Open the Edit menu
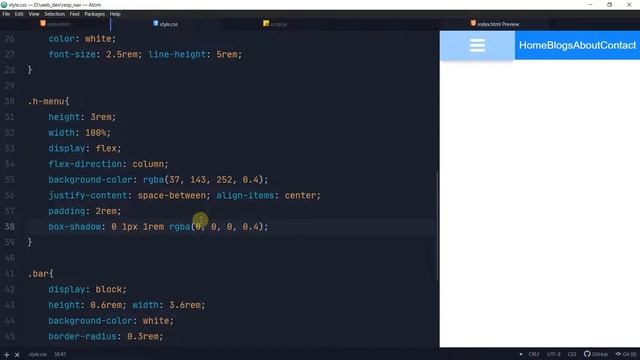The width and height of the screenshot is (640, 360). point(19,14)
